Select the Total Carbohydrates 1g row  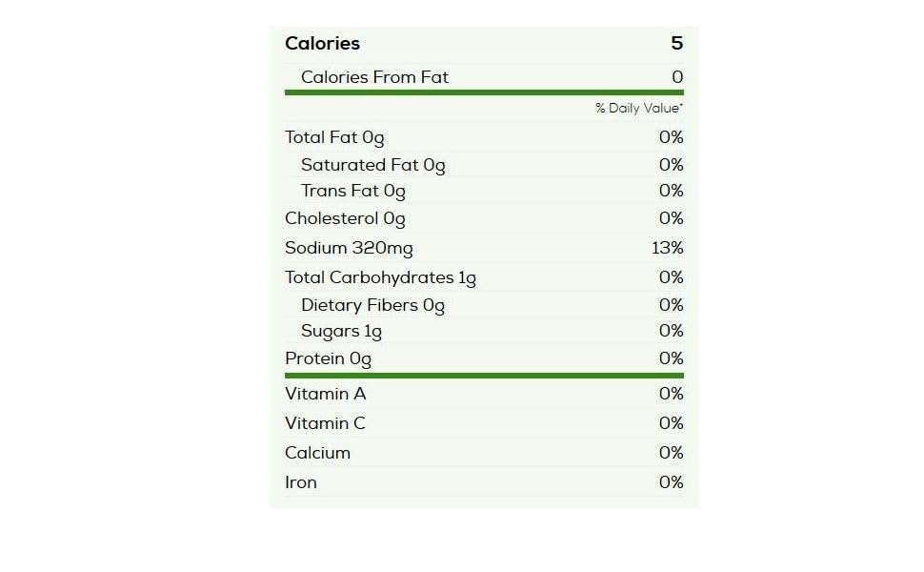[485, 277]
